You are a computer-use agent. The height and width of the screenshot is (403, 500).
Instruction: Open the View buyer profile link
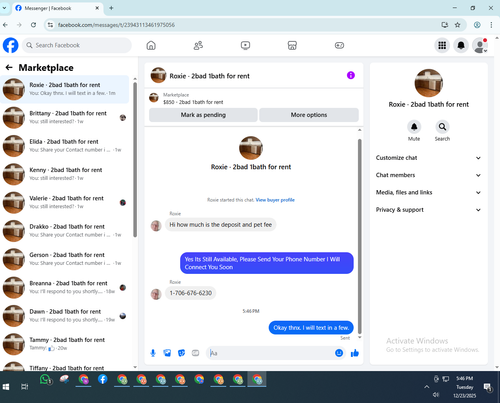(x=275, y=200)
